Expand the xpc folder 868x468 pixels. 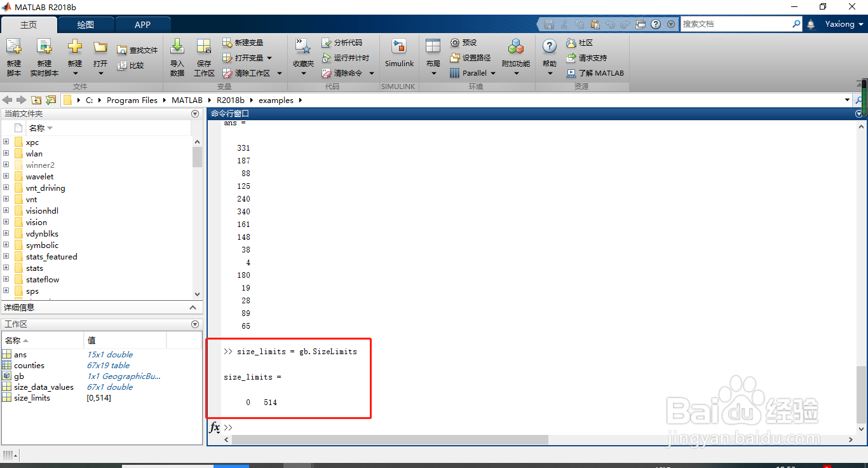click(x=6, y=142)
